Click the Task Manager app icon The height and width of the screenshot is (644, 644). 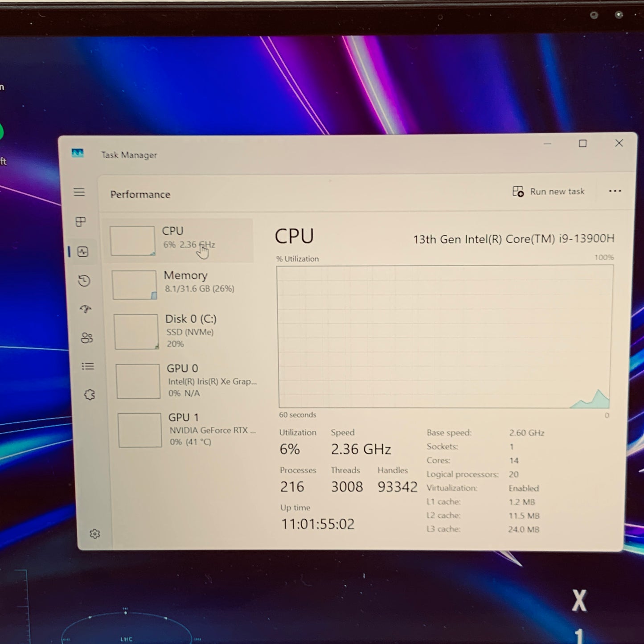(78, 153)
